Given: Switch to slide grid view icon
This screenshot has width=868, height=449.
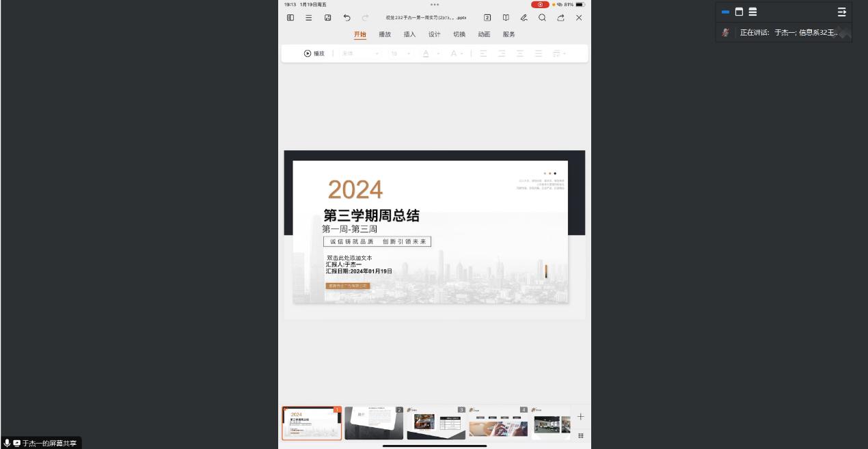Looking at the screenshot, I should click(581, 435).
